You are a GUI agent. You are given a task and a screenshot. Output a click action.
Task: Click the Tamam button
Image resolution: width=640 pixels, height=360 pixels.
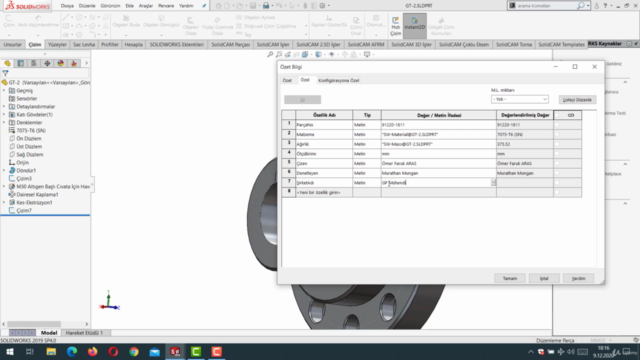(x=510, y=278)
